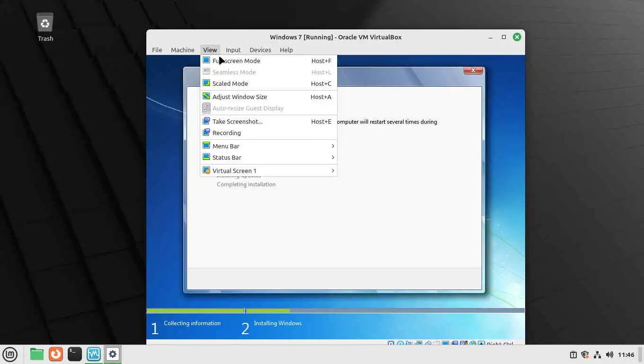This screenshot has width=644, height=364.
Task: Click the 'Completing installation' step text
Action: (246, 184)
